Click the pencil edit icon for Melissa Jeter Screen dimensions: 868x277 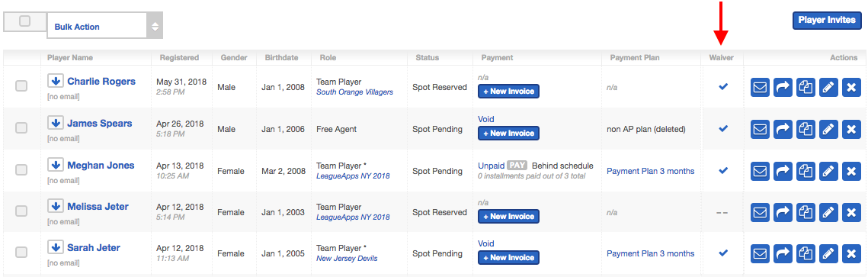click(828, 212)
